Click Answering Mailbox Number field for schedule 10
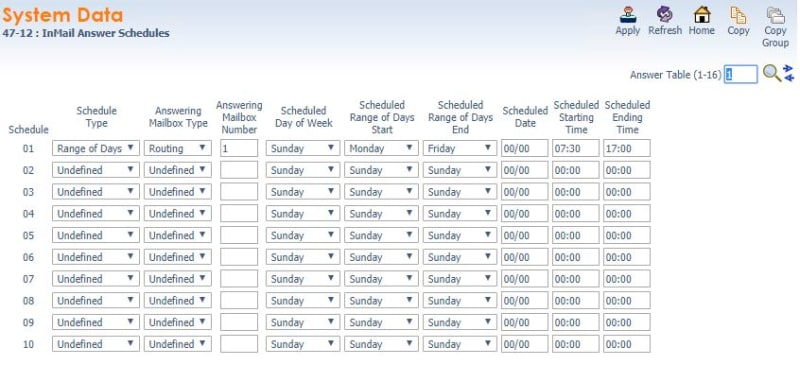This screenshot has width=800, height=365. tap(239, 344)
